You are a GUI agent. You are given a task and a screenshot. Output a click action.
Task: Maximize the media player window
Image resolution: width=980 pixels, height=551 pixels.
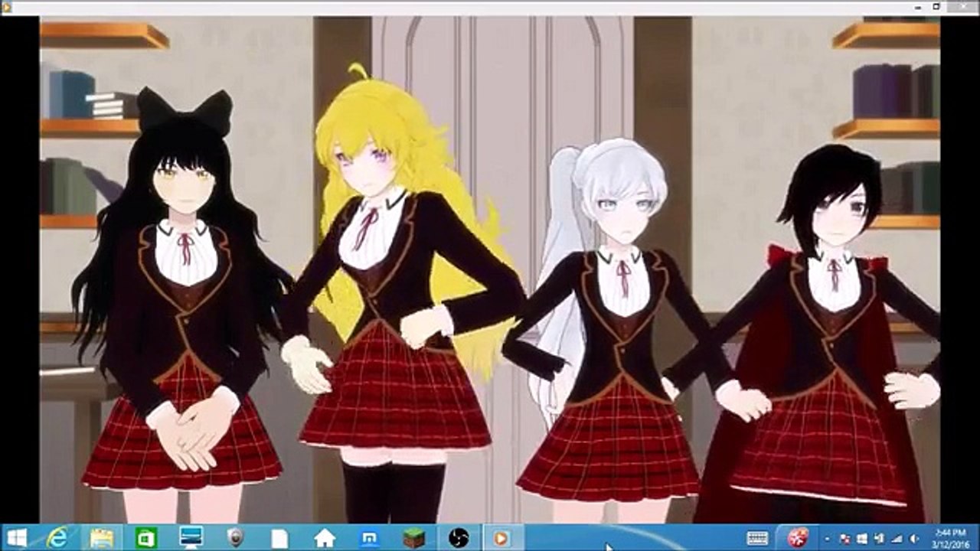click(936, 6)
